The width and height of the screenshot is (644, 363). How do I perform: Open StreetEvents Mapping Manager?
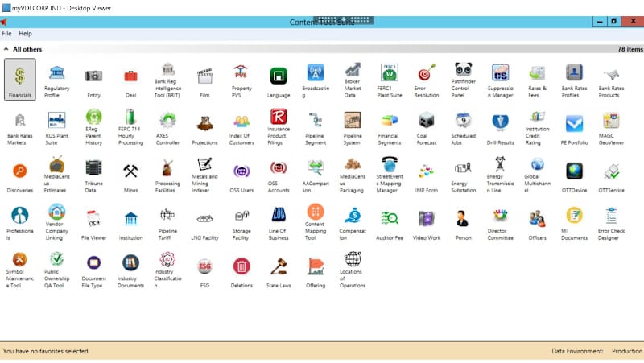[x=390, y=175]
